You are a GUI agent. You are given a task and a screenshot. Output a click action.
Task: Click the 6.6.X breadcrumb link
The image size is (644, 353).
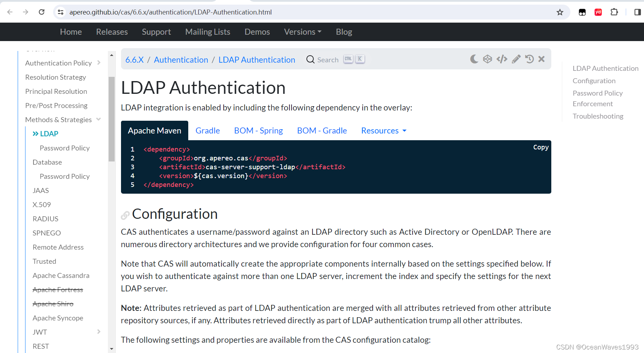point(134,60)
